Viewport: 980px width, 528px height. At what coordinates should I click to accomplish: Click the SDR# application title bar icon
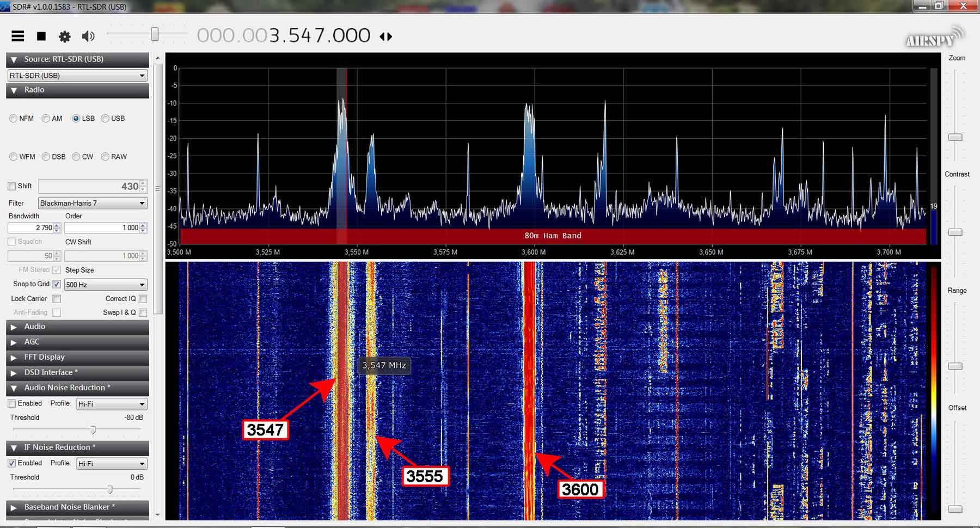point(5,7)
